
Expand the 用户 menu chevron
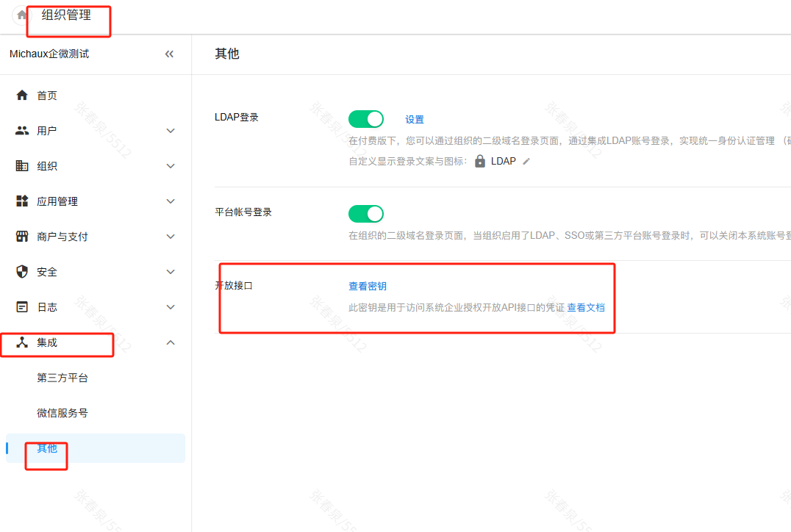click(171, 131)
